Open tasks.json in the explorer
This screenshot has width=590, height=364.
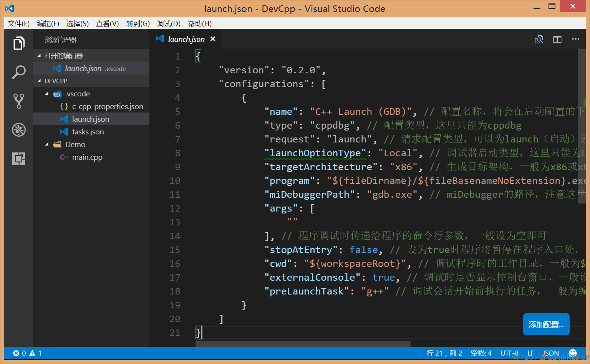pos(91,132)
